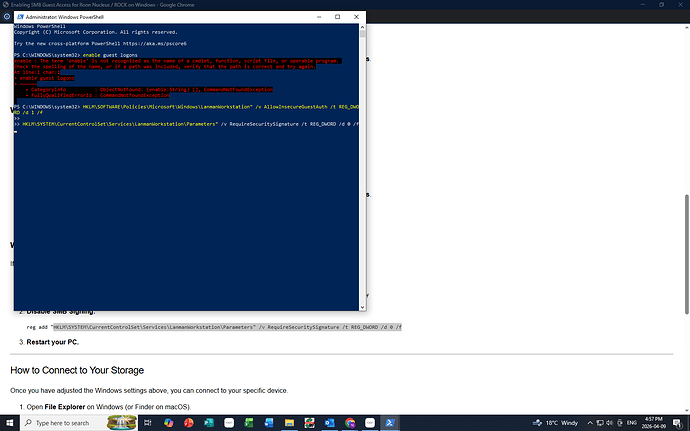690x431 pixels.
Task: Click the PowerShell window title icon
Action: [20, 17]
